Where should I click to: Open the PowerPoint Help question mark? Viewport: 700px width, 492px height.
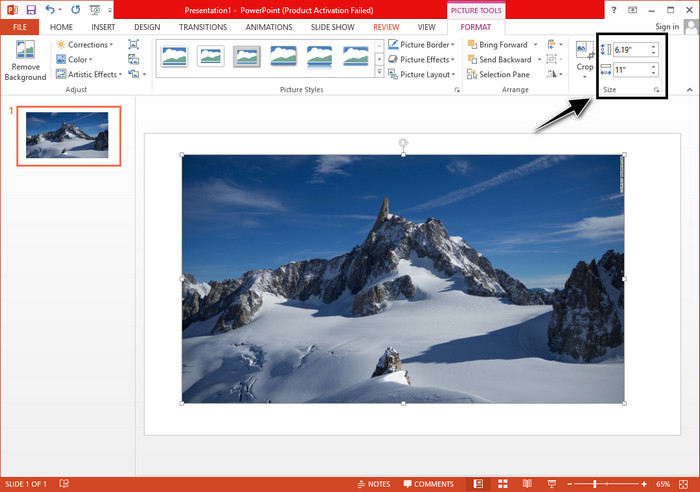tap(614, 10)
